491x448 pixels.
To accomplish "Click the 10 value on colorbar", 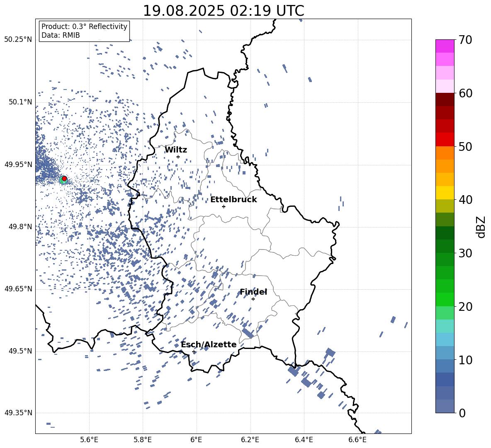I will pos(465,360).
